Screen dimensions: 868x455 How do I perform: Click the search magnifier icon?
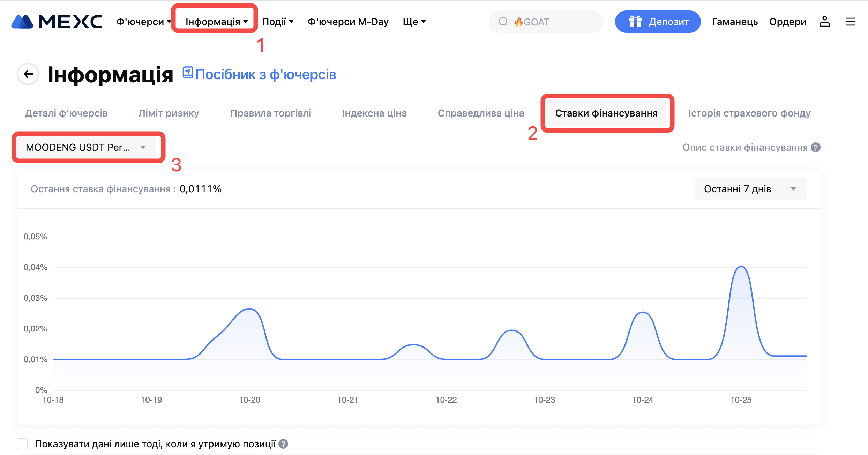click(x=503, y=22)
